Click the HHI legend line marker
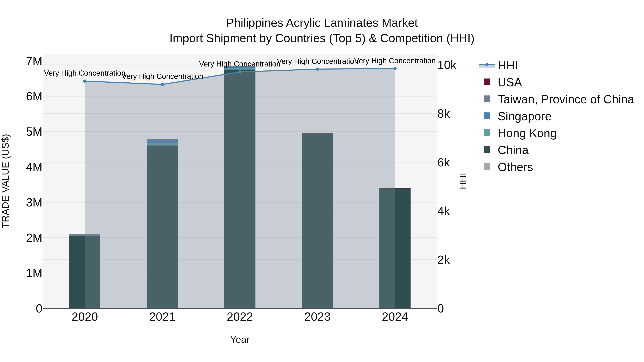This screenshot has width=644, height=362. [x=487, y=65]
